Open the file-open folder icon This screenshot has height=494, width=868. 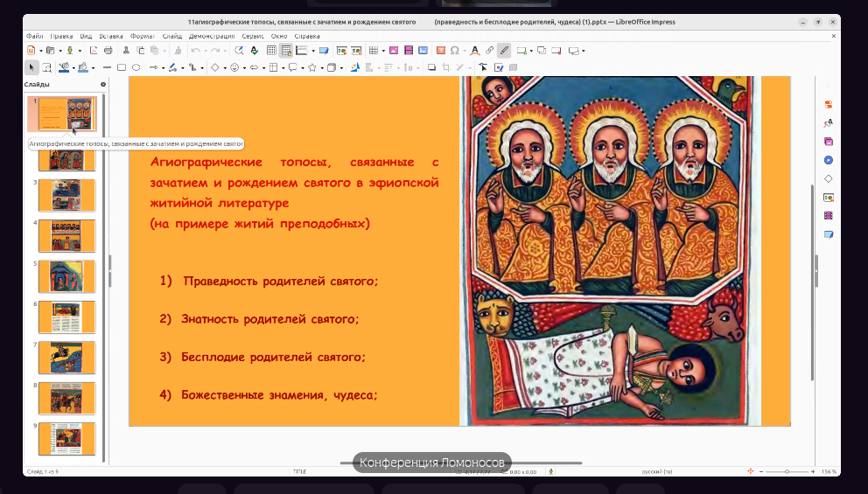(50, 51)
